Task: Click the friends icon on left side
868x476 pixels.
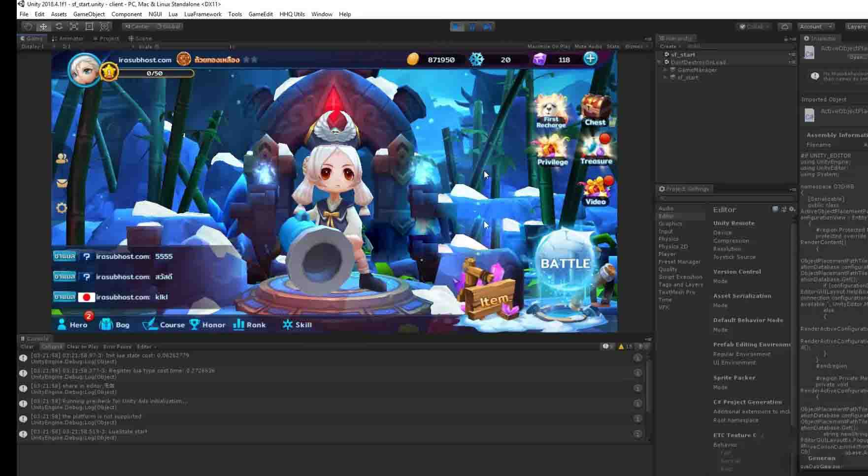Action: [62, 158]
